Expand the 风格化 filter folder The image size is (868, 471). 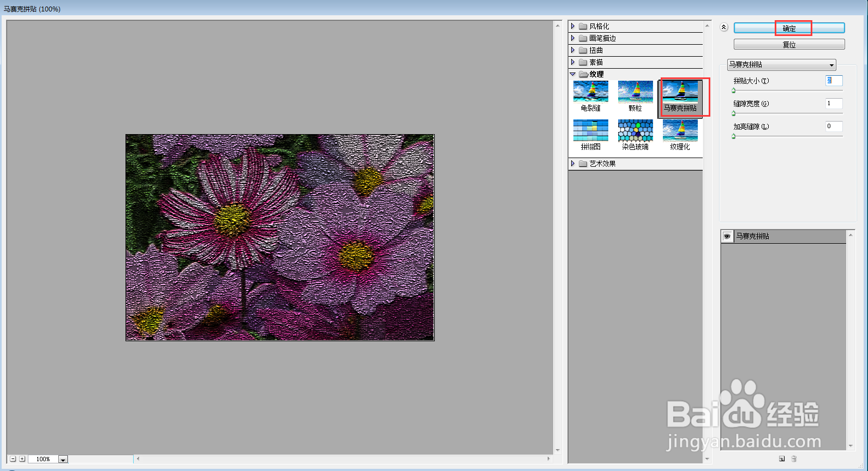click(573, 26)
